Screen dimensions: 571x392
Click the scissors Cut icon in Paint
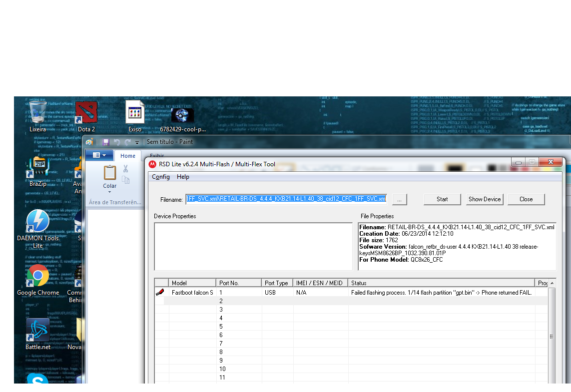pyautogui.click(x=125, y=168)
